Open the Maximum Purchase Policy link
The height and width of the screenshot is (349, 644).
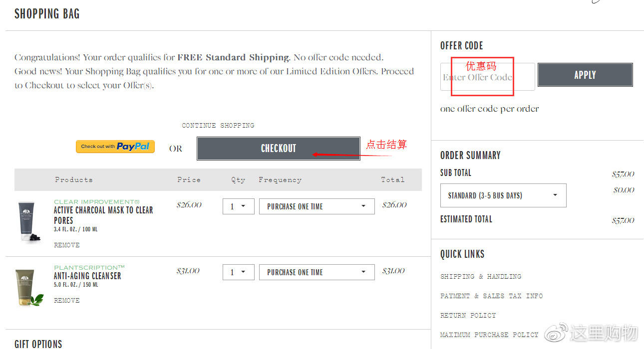pos(489,335)
